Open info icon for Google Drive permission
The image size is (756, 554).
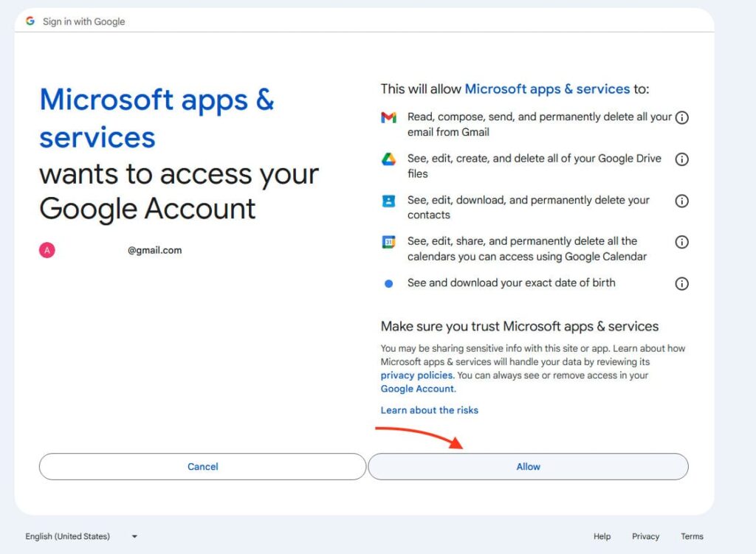(681, 159)
